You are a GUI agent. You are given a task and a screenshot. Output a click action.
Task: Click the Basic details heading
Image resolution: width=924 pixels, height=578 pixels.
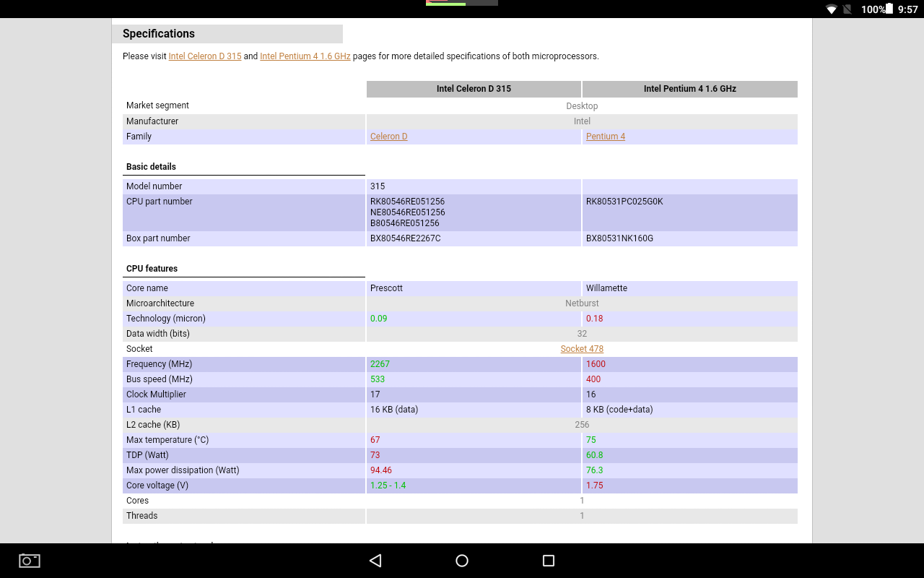coord(151,167)
